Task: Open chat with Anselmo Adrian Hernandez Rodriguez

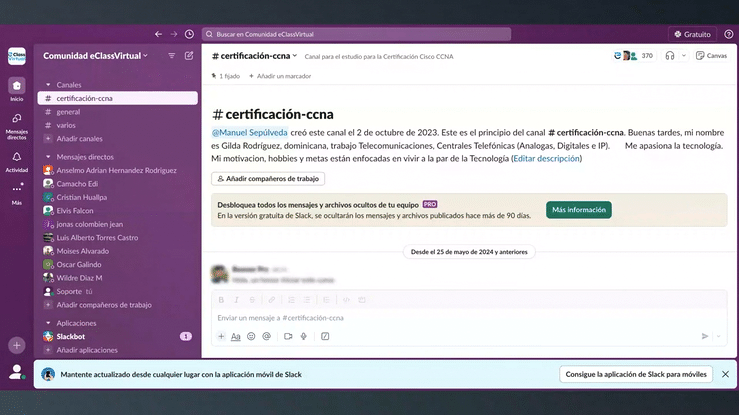Action: click(x=117, y=170)
